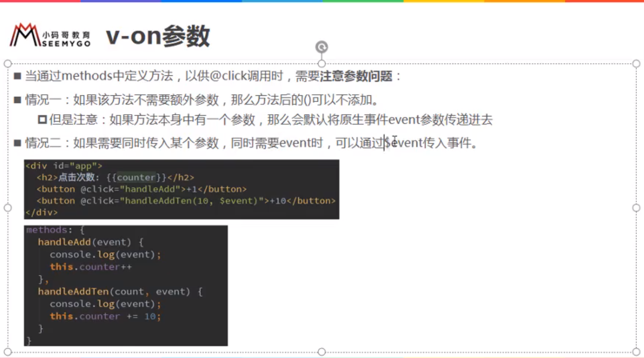
Task: Click the top-left corner handle of text box
Action: [x=7, y=63]
